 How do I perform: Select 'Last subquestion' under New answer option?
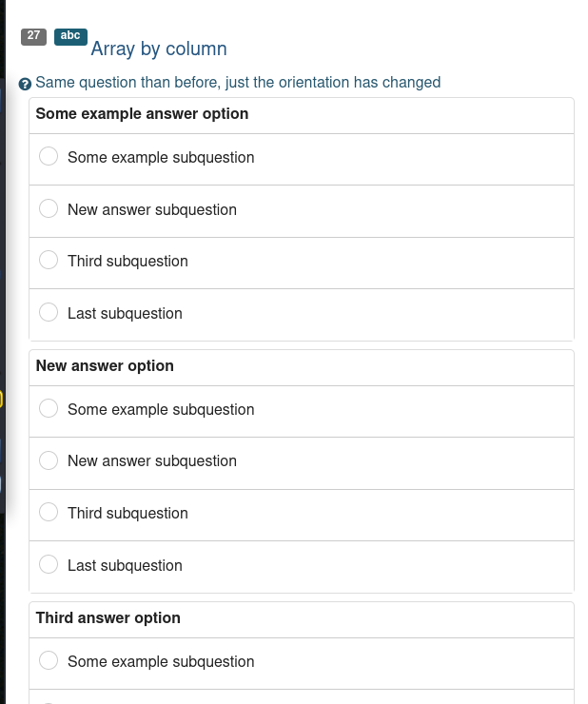(49, 565)
